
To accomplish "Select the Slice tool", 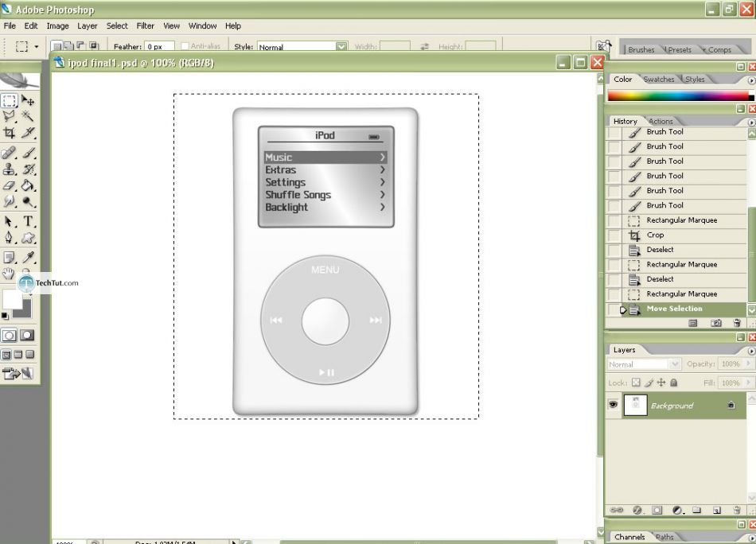I will click(28, 133).
